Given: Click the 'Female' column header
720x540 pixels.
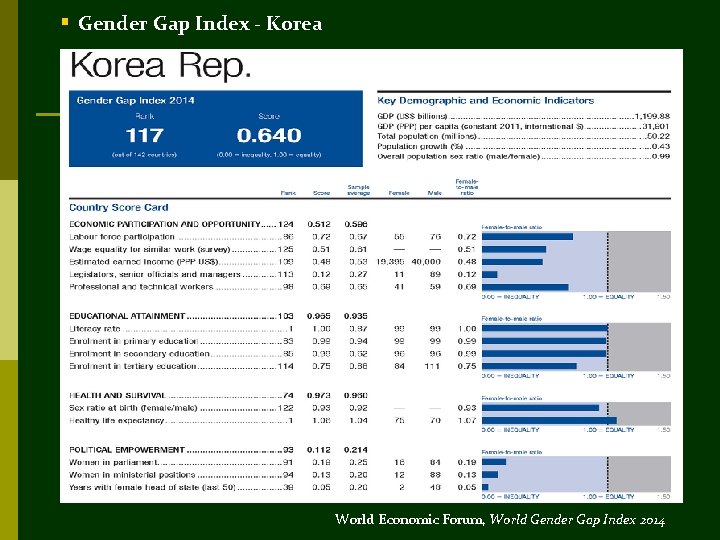Looking at the screenshot, I should (x=399, y=193).
